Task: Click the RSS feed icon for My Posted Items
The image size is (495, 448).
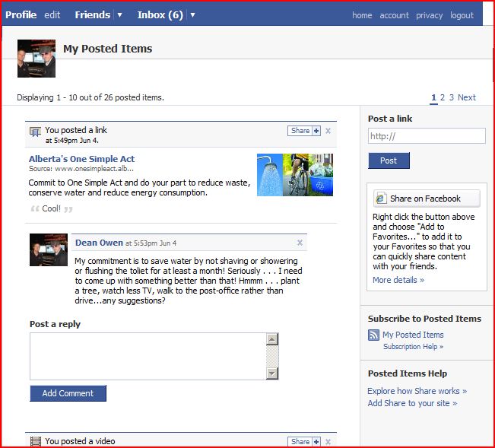Action: (x=373, y=335)
